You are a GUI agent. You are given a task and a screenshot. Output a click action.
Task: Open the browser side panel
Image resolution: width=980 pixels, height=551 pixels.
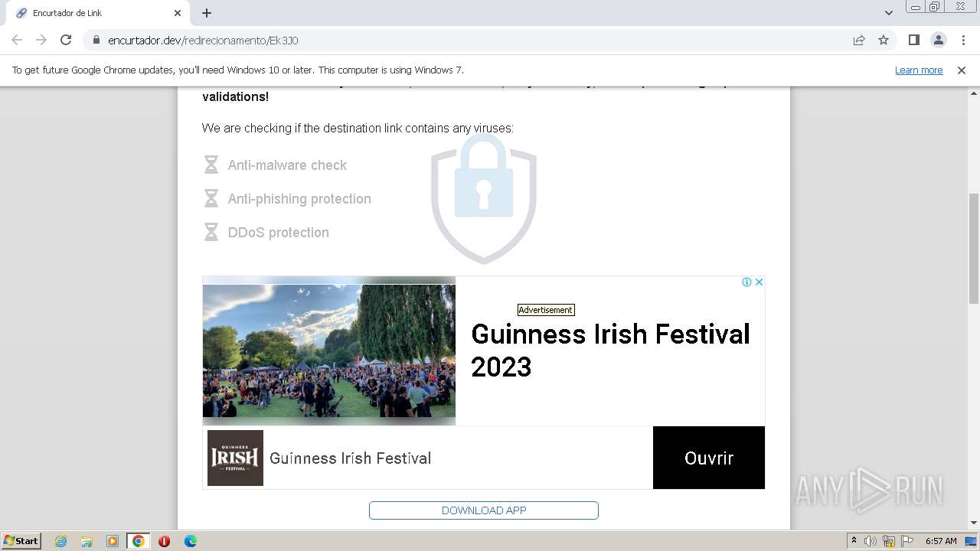(x=913, y=40)
